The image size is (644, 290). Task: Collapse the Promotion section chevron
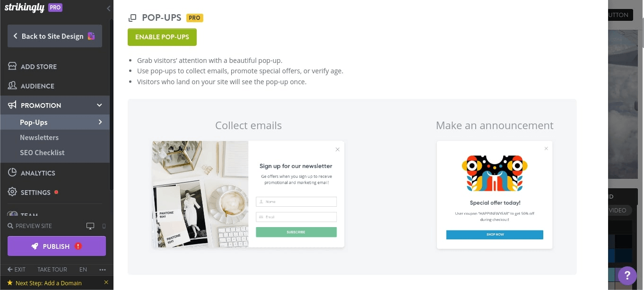click(x=99, y=105)
